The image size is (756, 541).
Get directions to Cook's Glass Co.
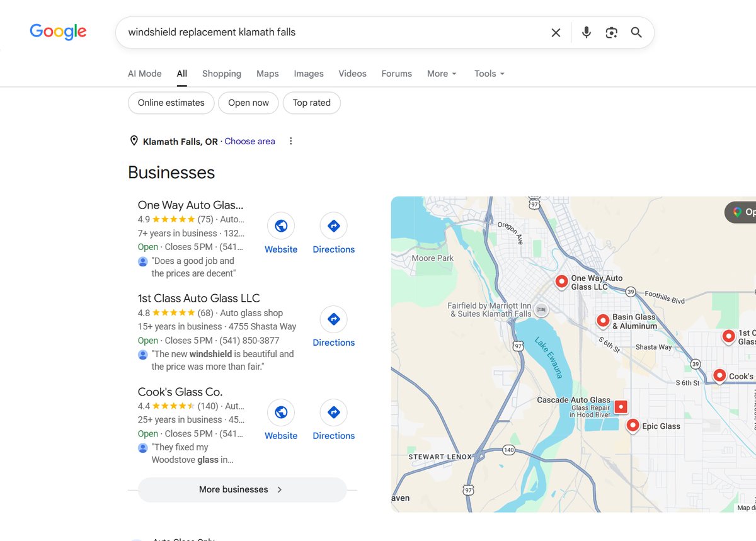coord(334,413)
